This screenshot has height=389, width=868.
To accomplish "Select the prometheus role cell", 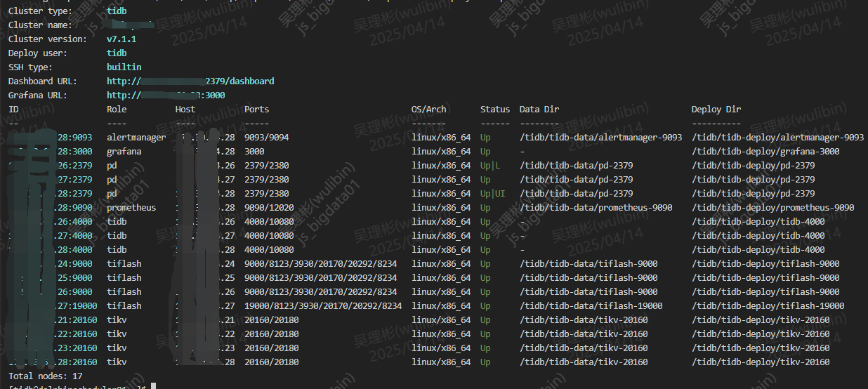I will pos(131,208).
